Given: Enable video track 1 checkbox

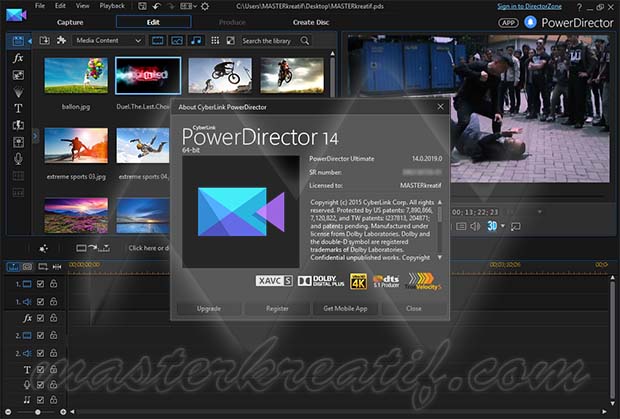Looking at the screenshot, I should pos(40,284).
